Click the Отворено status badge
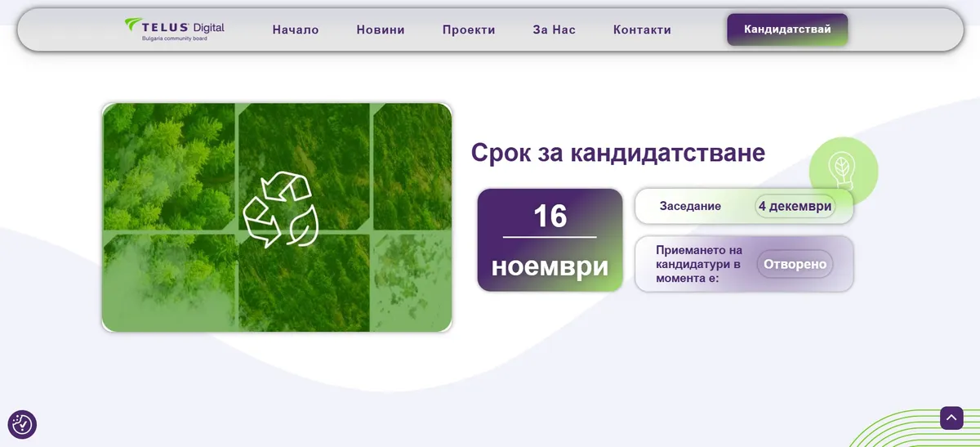The width and height of the screenshot is (980, 447). click(795, 264)
